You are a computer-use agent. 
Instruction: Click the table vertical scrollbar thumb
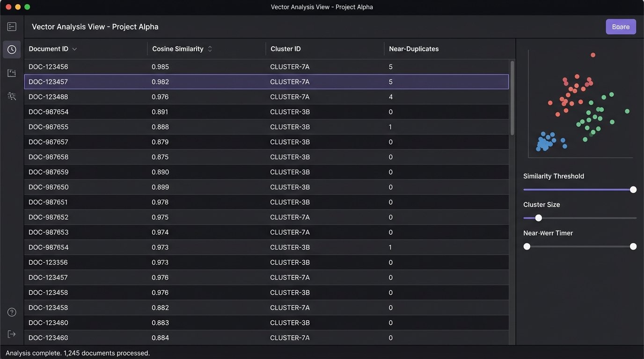point(512,97)
